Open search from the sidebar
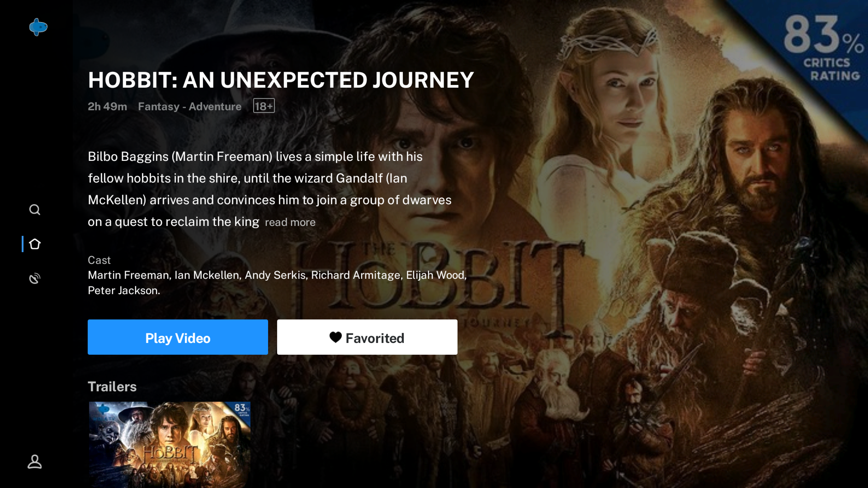 coord(35,210)
